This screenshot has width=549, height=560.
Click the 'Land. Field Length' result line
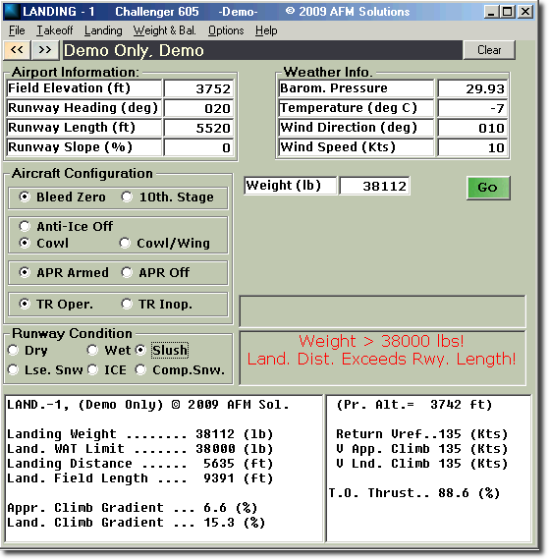(140, 478)
